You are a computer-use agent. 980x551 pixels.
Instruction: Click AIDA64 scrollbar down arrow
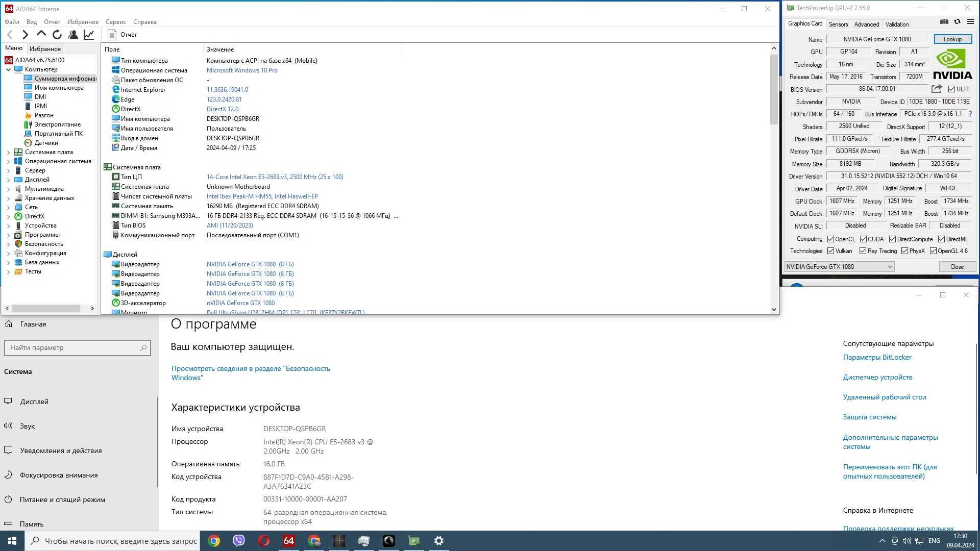pyautogui.click(x=774, y=309)
